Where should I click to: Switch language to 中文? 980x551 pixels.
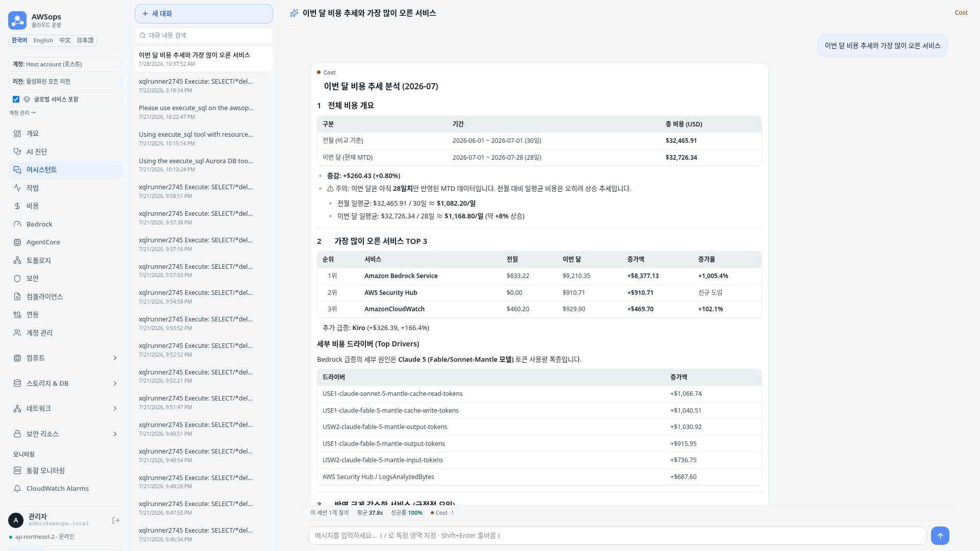click(x=65, y=40)
